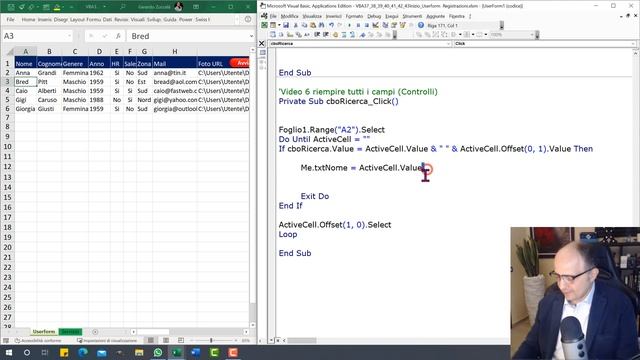Open the Properties Window icon in VBA toolbar
This screenshot has height=360, width=640.
[394, 25]
